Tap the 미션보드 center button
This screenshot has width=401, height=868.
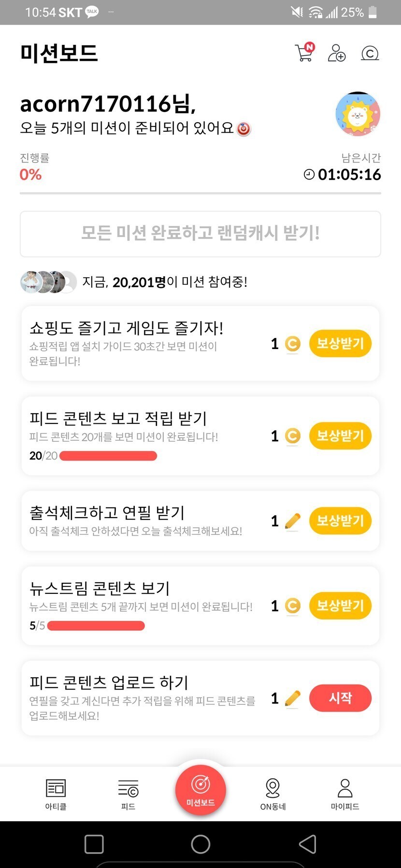coord(200,789)
